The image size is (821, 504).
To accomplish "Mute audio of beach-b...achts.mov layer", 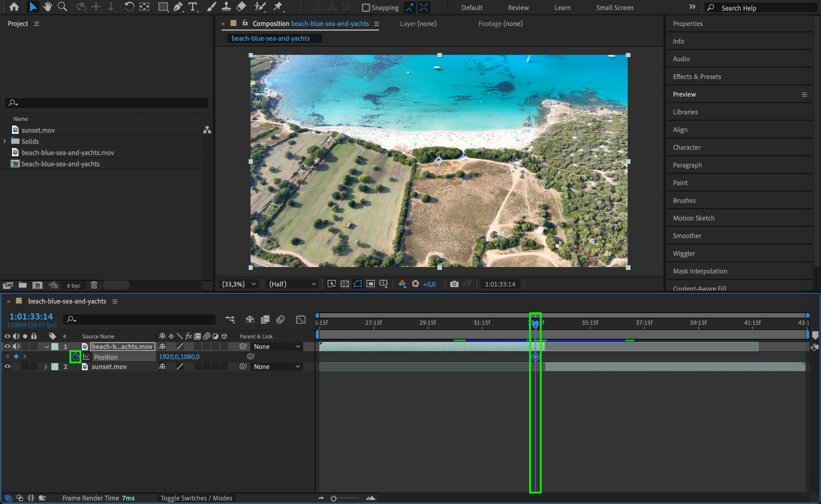I will (x=16, y=346).
